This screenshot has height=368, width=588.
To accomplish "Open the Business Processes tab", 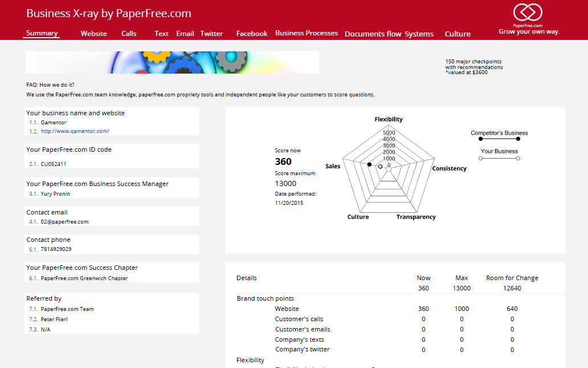I will (x=307, y=33).
